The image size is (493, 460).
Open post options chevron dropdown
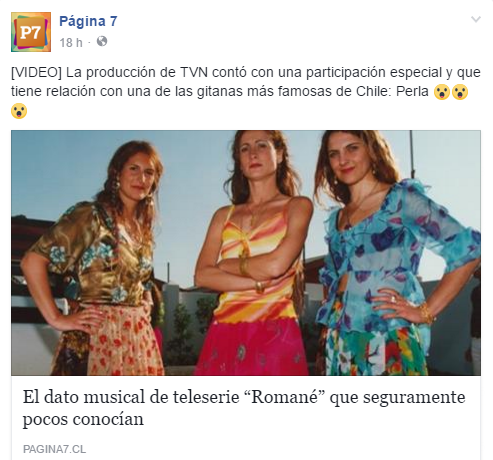pyautogui.click(x=476, y=19)
